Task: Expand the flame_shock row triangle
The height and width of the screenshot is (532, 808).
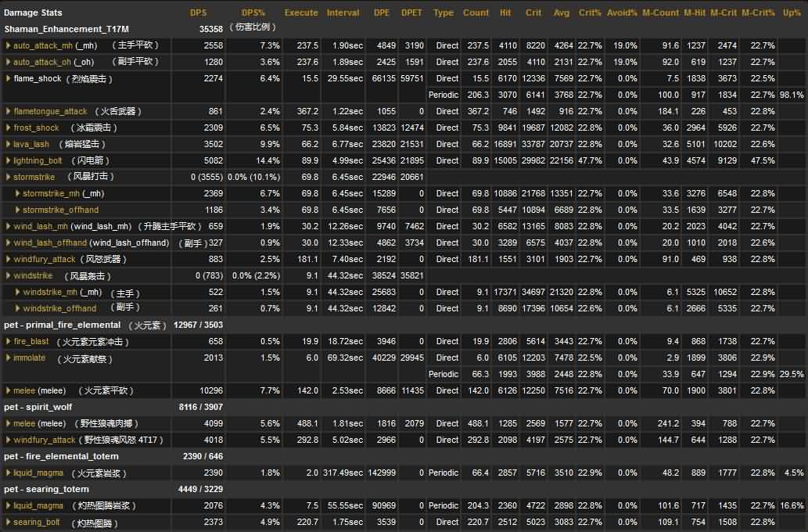Action: pos(8,78)
